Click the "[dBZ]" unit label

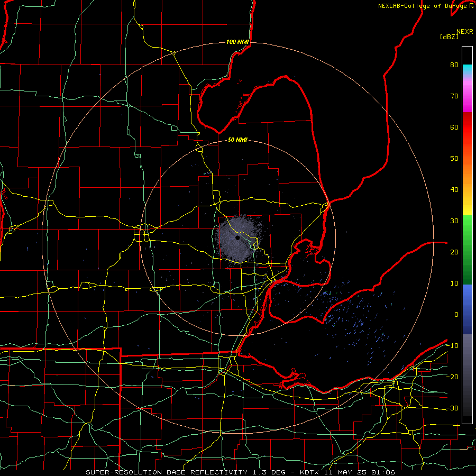tap(449, 36)
